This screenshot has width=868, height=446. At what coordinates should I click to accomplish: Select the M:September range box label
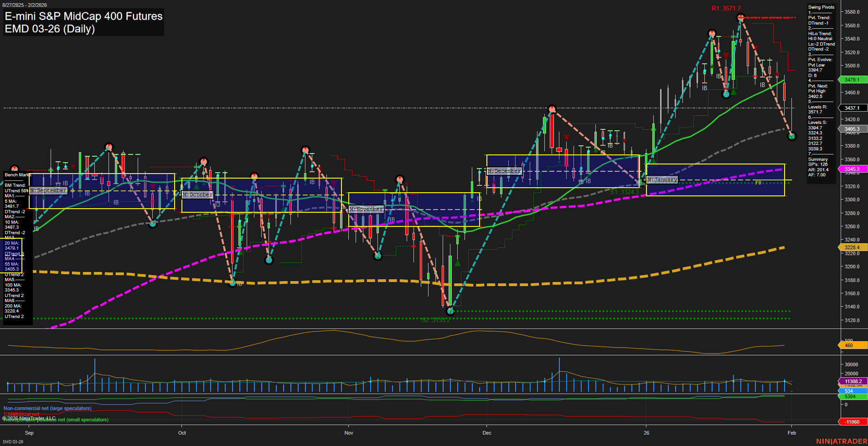(47, 191)
